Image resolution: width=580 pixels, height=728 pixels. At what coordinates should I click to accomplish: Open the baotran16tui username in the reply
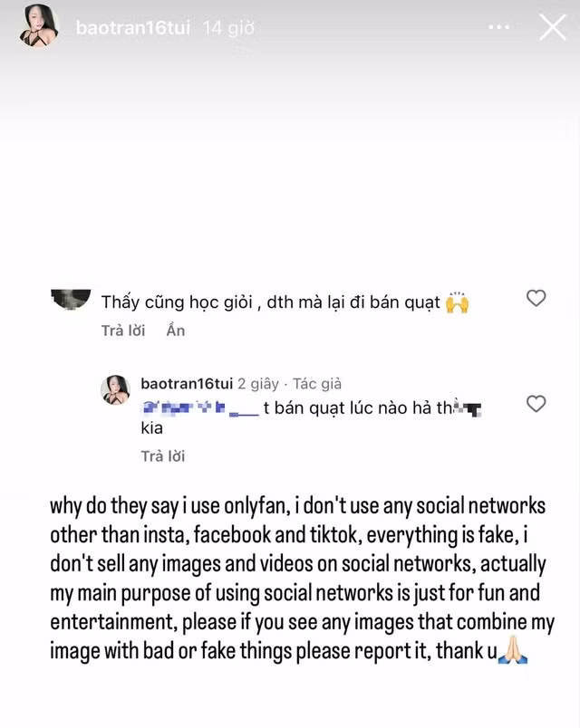pyautogui.click(x=186, y=384)
